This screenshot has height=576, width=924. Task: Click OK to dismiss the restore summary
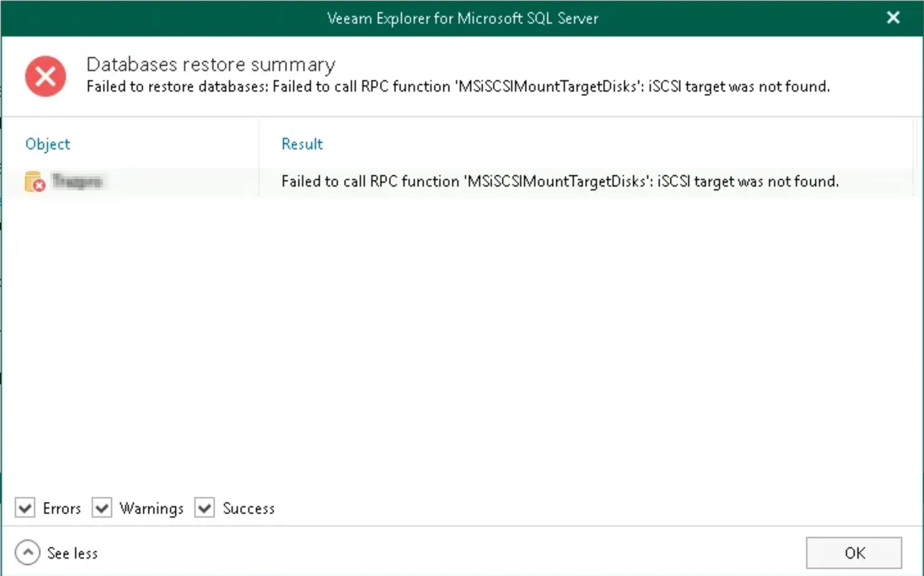(854, 553)
